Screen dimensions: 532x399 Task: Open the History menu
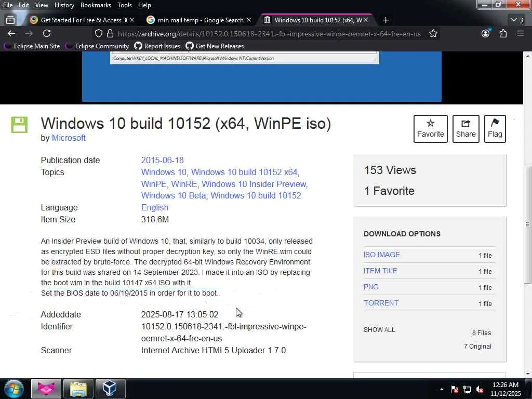point(64,5)
